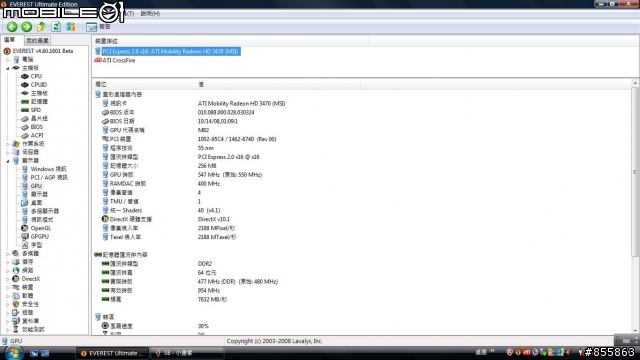
Task: Click the 值 value column header
Action: point(278,84)
